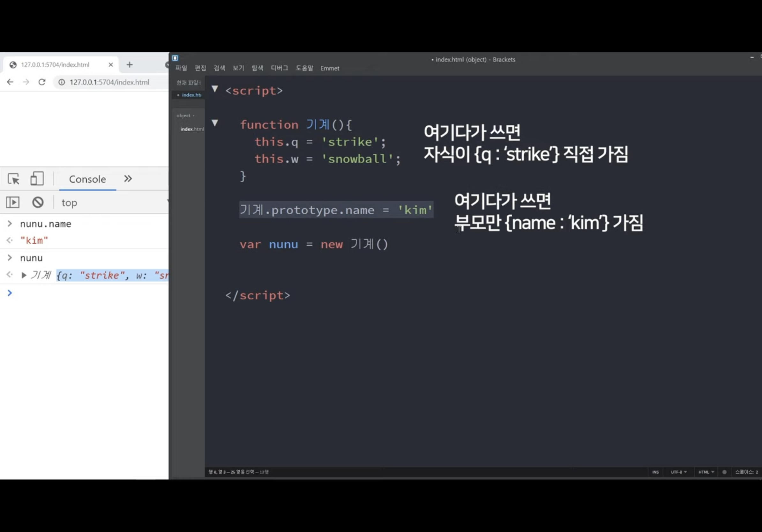The width and height of the screenshot is (762, 532).
Task: Open the HTML language mode dropdown
Action: [706, 472]
